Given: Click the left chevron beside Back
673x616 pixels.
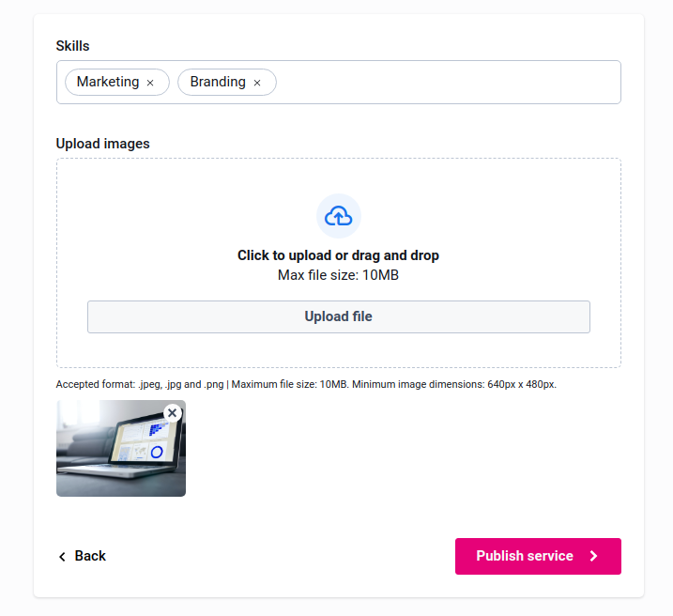Looking at the screenshot, I should click(x=62, y=557).
